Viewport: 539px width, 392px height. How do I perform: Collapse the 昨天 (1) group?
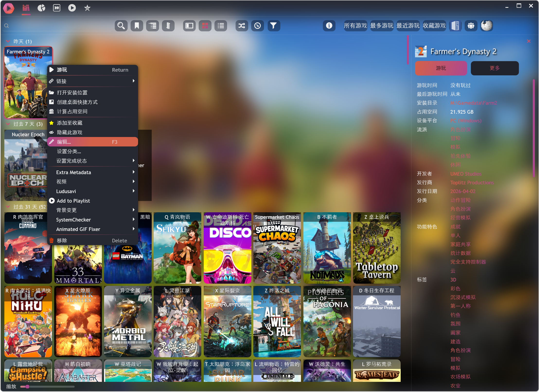point(8,41)
